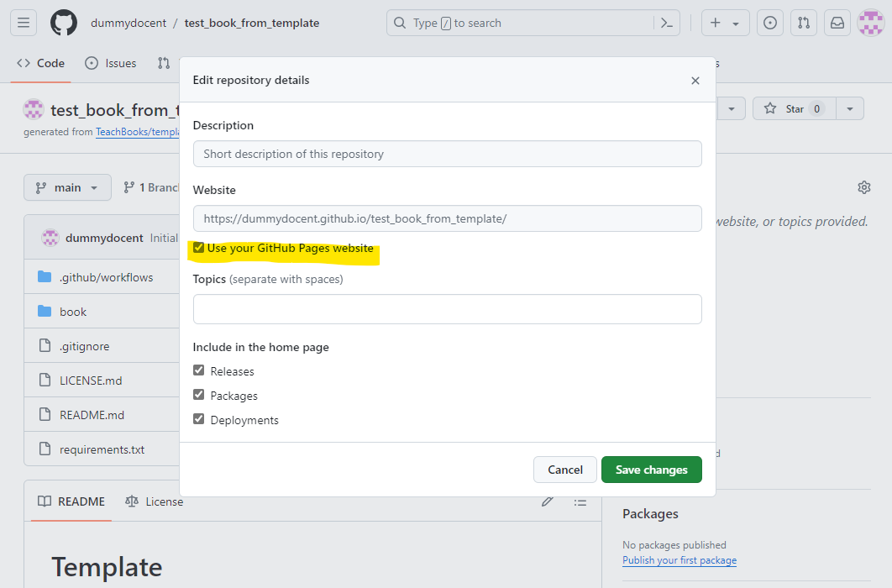Close the Edit repository details dialog

pos(695,81)
